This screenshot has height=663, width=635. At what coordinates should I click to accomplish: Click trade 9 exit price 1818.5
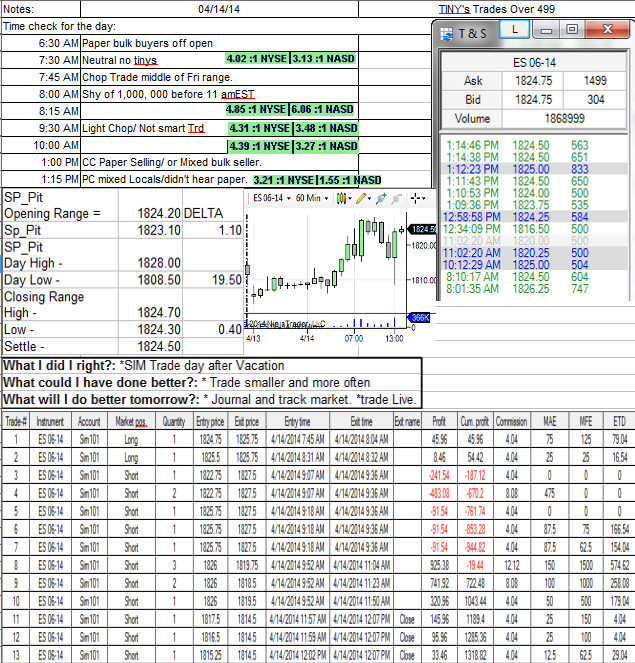(x=247, y=584)
